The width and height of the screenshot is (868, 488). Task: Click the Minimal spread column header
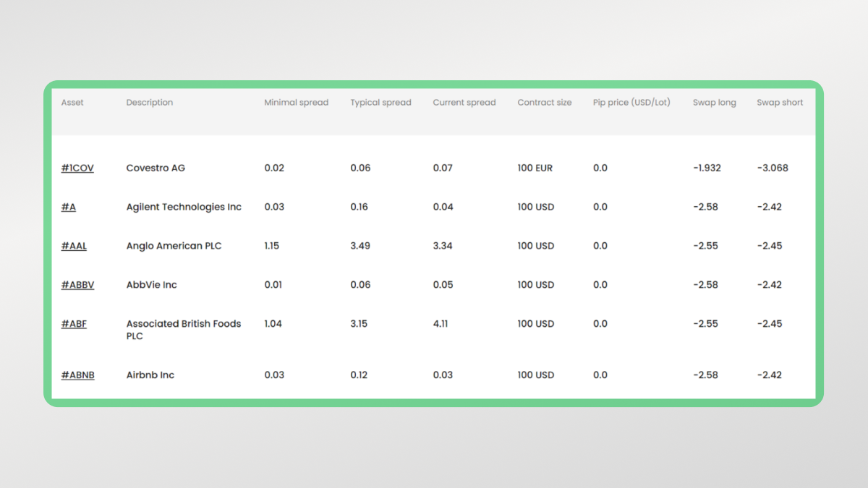point(297,103)
